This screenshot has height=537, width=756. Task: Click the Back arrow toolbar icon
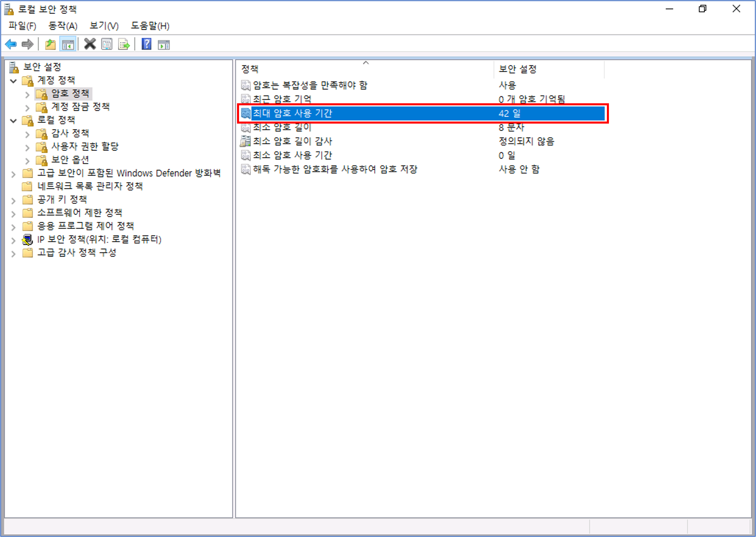point(11,44)
